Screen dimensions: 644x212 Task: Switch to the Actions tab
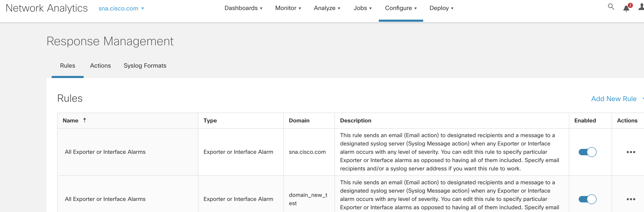(100, 65)
